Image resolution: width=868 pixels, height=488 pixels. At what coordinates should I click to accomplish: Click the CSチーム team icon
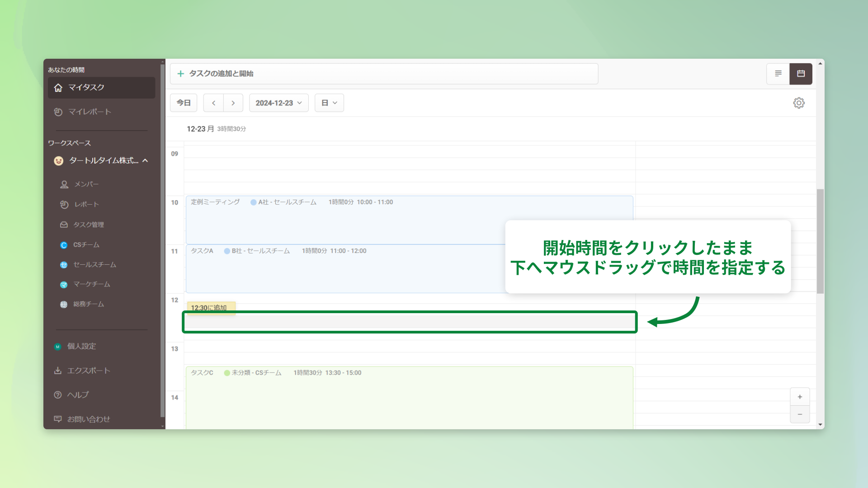tap(64, 245)
